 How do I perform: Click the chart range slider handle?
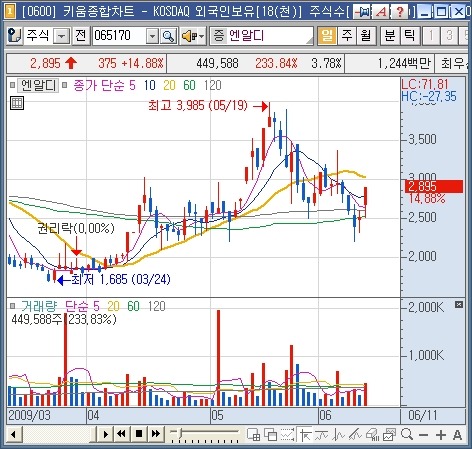click(x=180, y=434)
